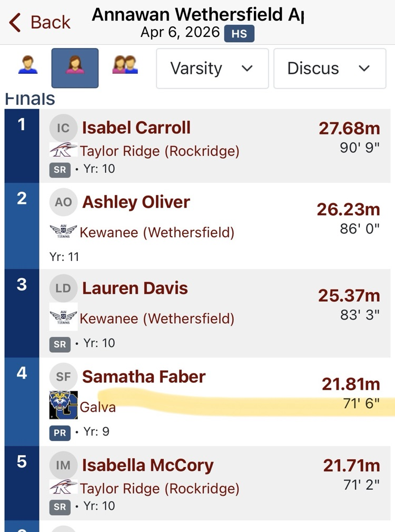Screen dimensions: 395x532
Task: Tap Rockridge logo beside Isabel Carroll
Action: (x=63, y=151)
